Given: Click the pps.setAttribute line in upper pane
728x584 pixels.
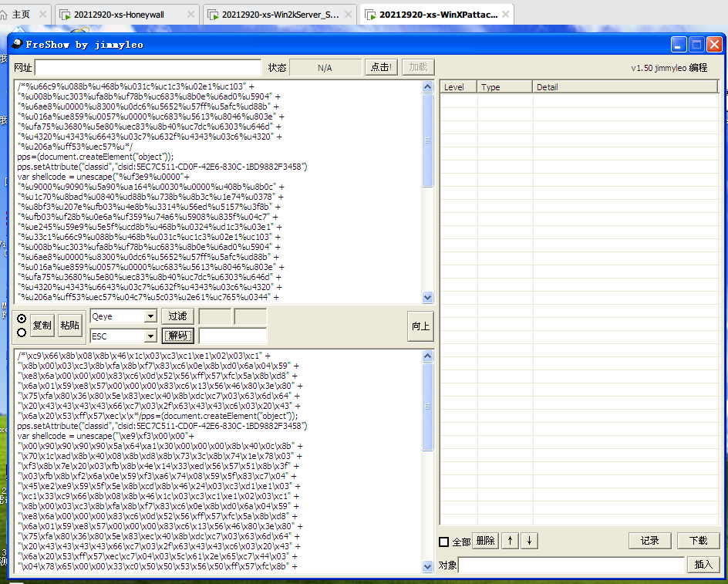Looking at the screenshot, I should point(162,167).
